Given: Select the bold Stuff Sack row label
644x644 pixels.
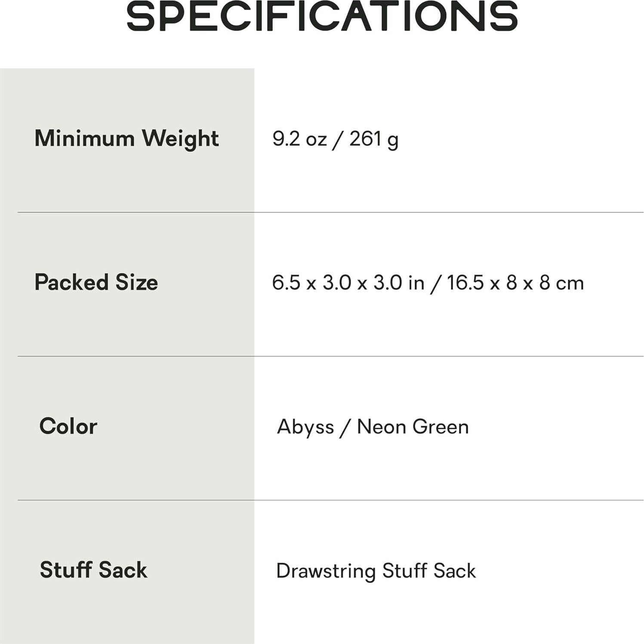Looking at the screenshot, I should [93, 570].
